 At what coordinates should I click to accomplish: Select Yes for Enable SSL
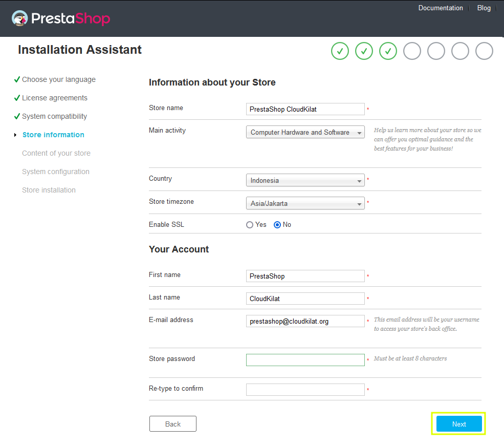(250, 225)
